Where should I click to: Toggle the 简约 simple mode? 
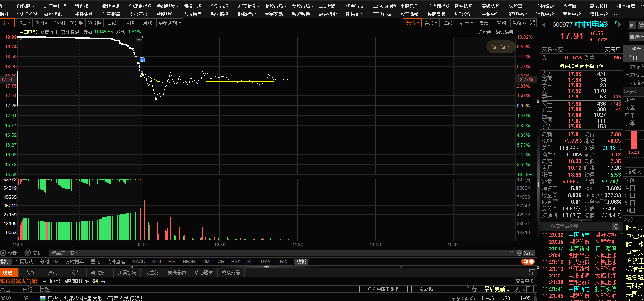pos(501,23)
